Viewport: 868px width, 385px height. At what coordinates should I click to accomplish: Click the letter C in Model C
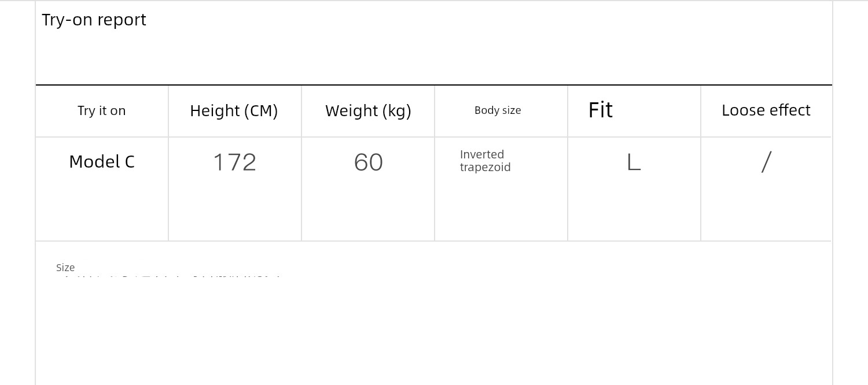[x=130, y=162]
